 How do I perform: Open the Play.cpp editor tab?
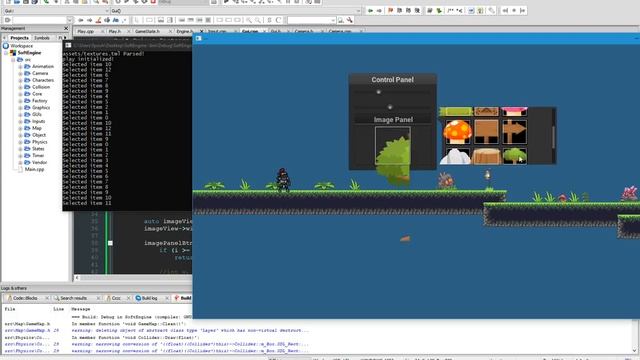(86, 31)
